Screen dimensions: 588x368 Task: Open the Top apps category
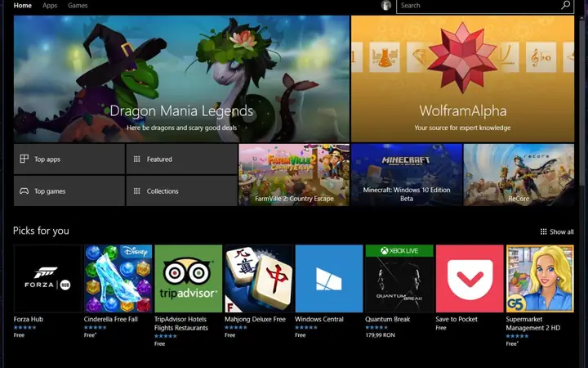69,159
